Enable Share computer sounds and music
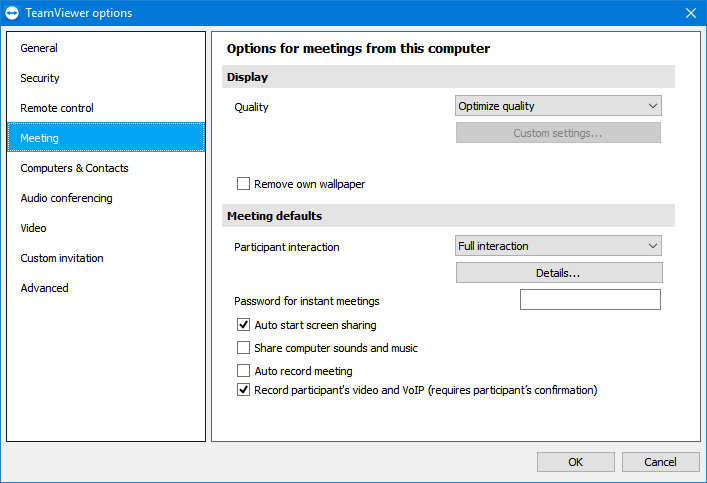The image size is (707, 483). click(243, 348)
